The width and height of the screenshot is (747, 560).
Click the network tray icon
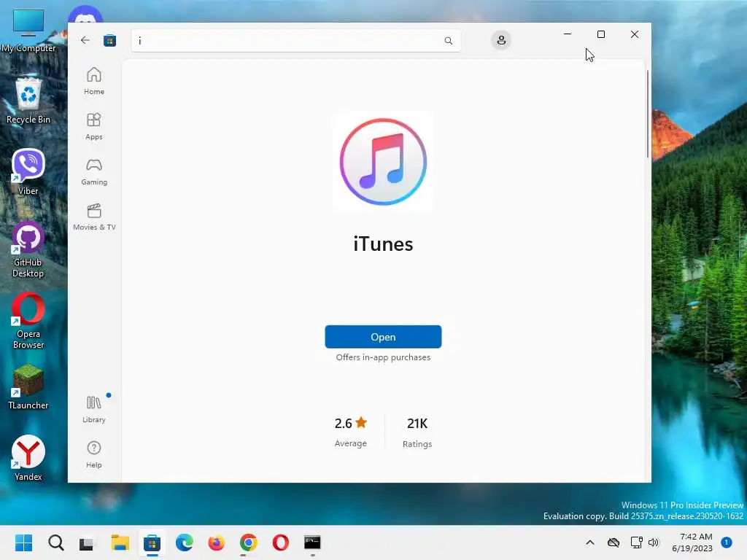[x=636, y=542]
